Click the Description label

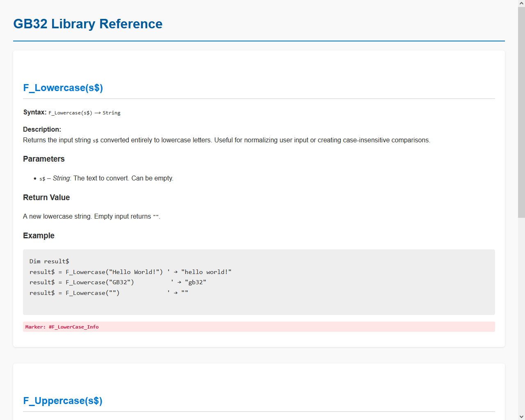(x=42, y=129)
